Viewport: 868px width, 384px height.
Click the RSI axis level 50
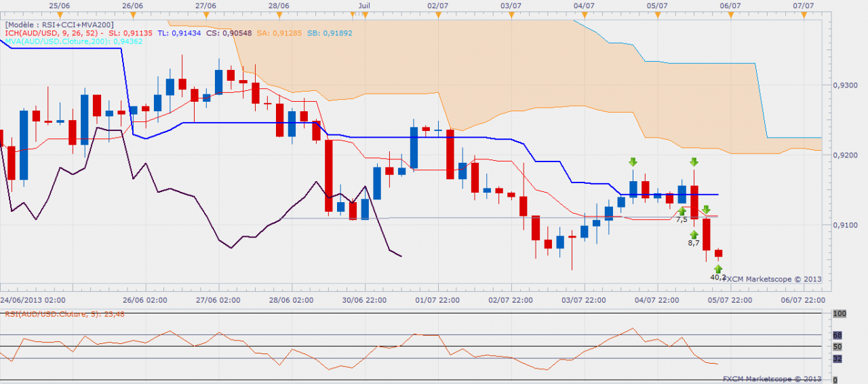pyautogui.click(x=837, y=347)
